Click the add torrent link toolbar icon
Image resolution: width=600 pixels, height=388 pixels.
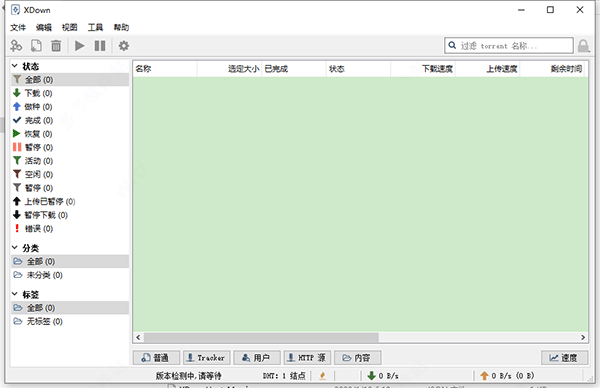pos(16,46)
